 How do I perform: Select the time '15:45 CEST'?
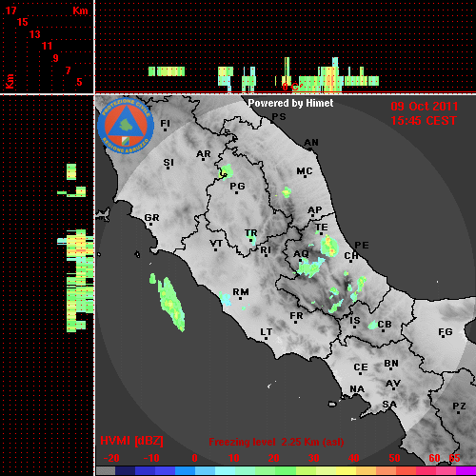click(x=424, y=121)
